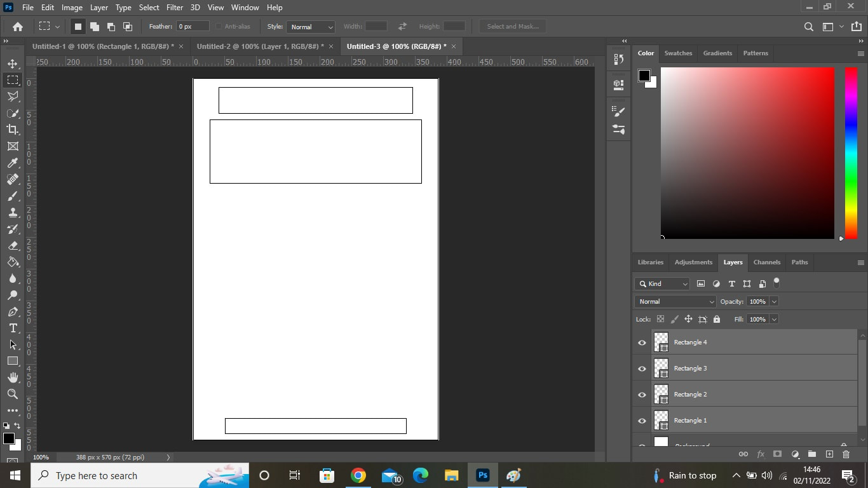Open the workspace switcher dropdown
The image size is (868, 488).
point(832,27)
